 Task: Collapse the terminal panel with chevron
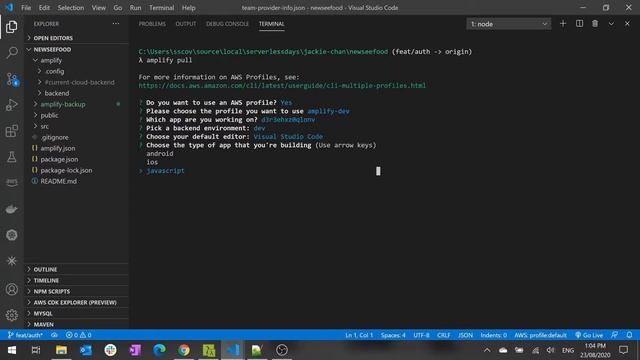(x=611, y=24)
